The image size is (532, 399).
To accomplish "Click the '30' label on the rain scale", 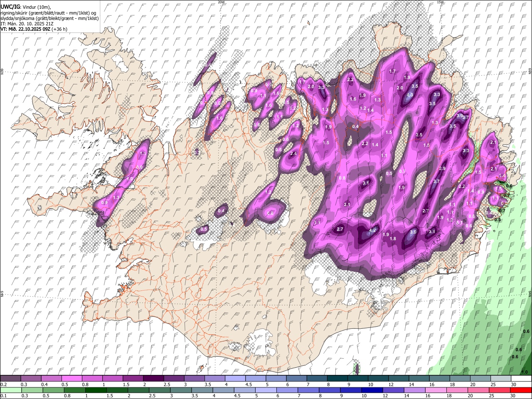I will point(513,396).
